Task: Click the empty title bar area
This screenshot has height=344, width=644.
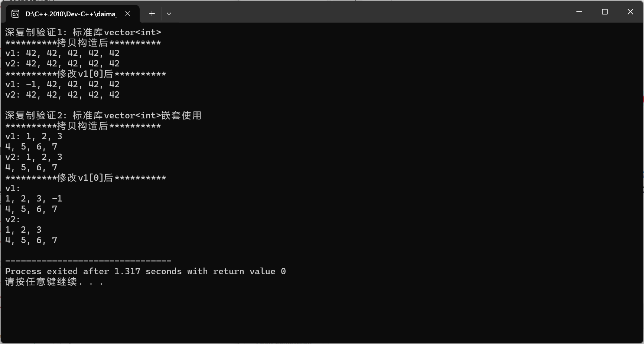Action: tap(371, 12)
